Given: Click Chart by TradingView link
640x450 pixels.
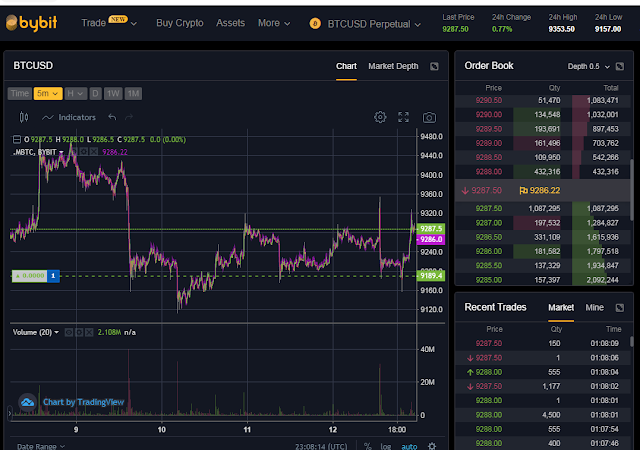Looking at the screenshot, I should click(83, 402).
